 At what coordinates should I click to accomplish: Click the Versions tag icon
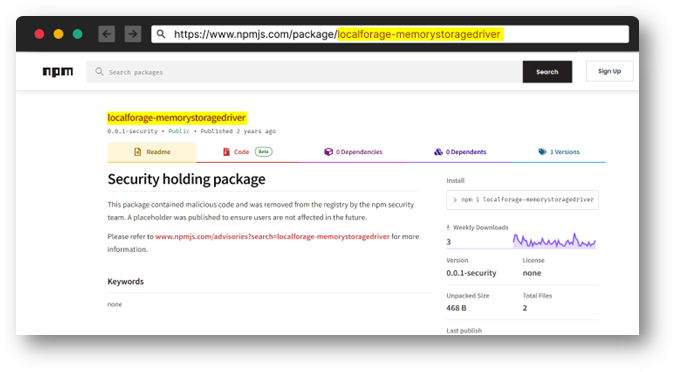click(542, 152)
